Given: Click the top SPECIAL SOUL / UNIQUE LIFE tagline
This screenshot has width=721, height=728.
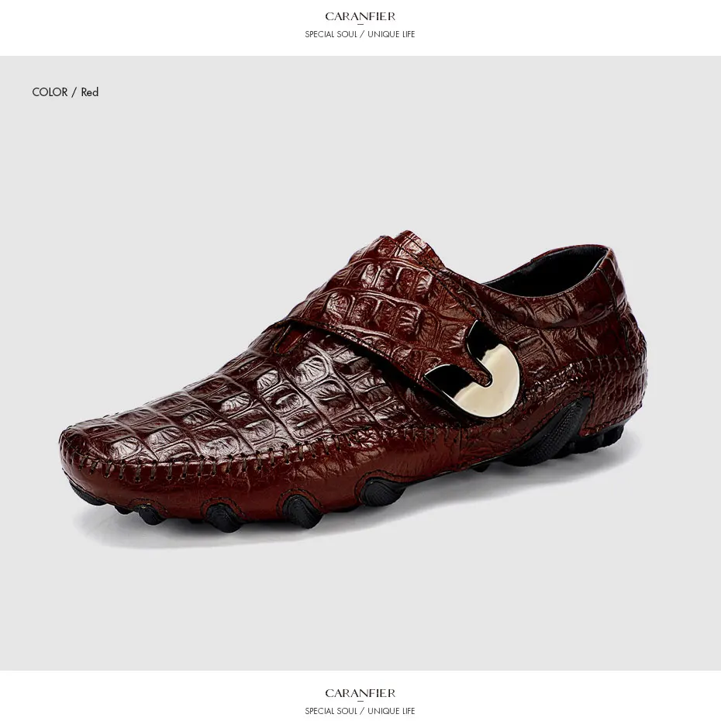Looking at the screenshot, I should (360, 34).
